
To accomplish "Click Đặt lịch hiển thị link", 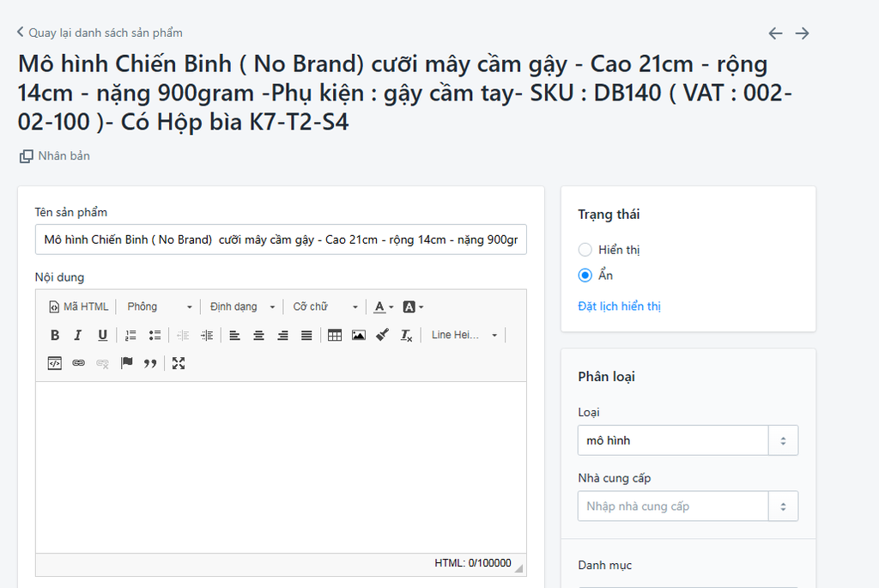I will point(620,306).
